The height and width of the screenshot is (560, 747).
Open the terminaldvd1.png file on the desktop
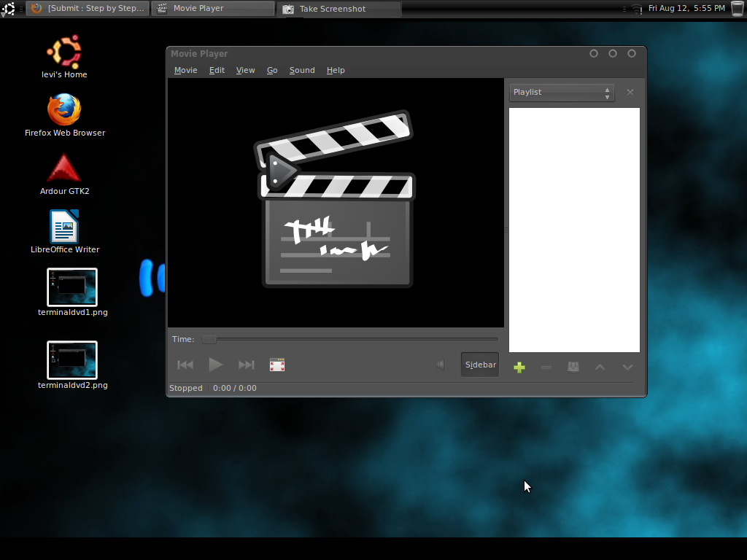(71, 287)
